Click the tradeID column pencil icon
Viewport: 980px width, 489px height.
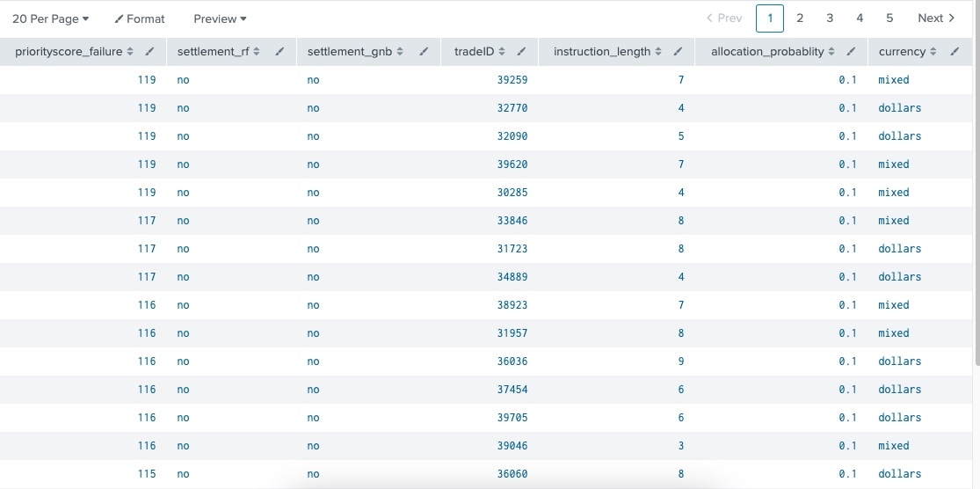pos(521,52)
